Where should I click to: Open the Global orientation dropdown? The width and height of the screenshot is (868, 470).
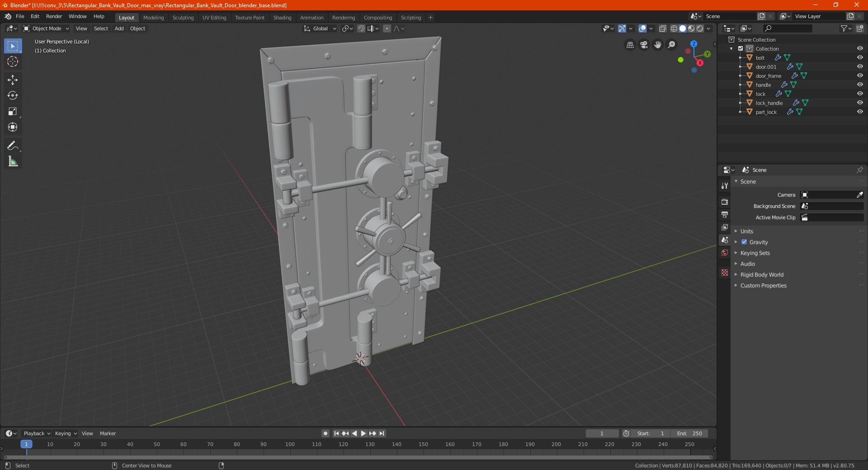point(320,28)
